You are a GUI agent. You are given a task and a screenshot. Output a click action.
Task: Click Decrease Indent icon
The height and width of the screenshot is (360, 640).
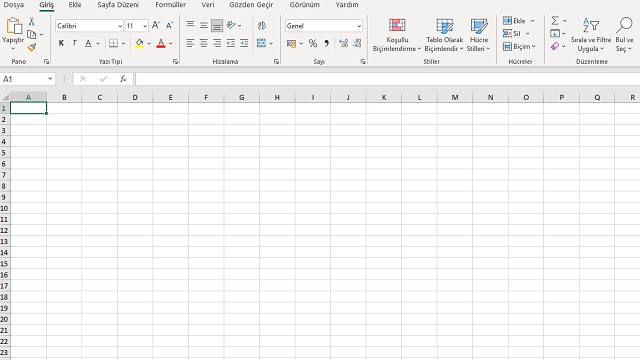[231, 43]
